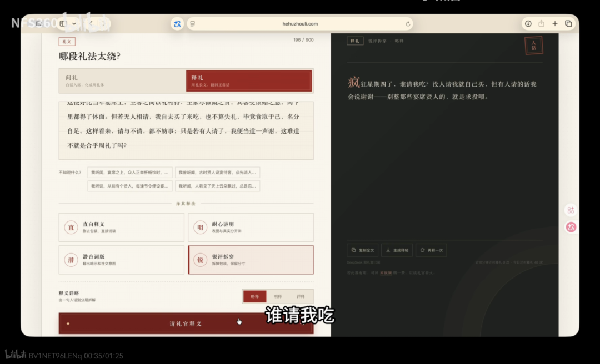Image resolution: width=600 pixels, height=364 pixels.
Task: Choose the 直白释义 interpretation mode
Action: tap(121, 228)
